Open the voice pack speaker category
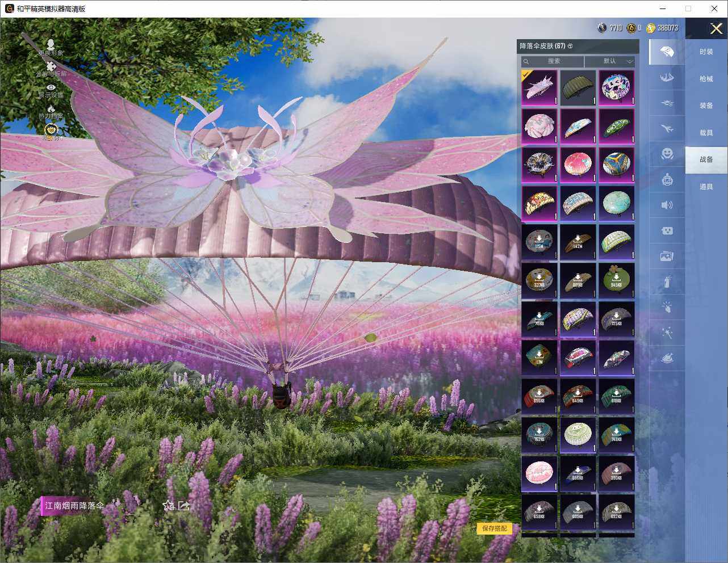728x563 pixels. [x=667, y=205]
